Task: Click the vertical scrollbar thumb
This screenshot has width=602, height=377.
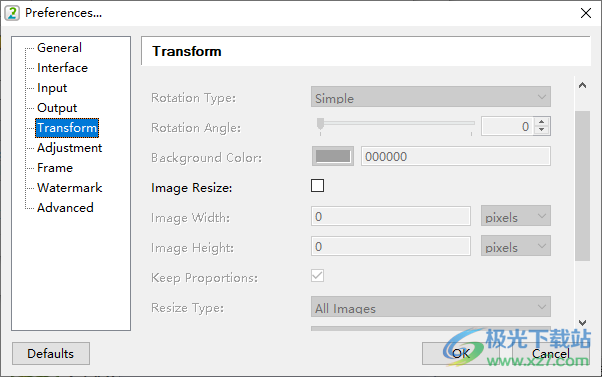Action: click(x=582, y=186)
